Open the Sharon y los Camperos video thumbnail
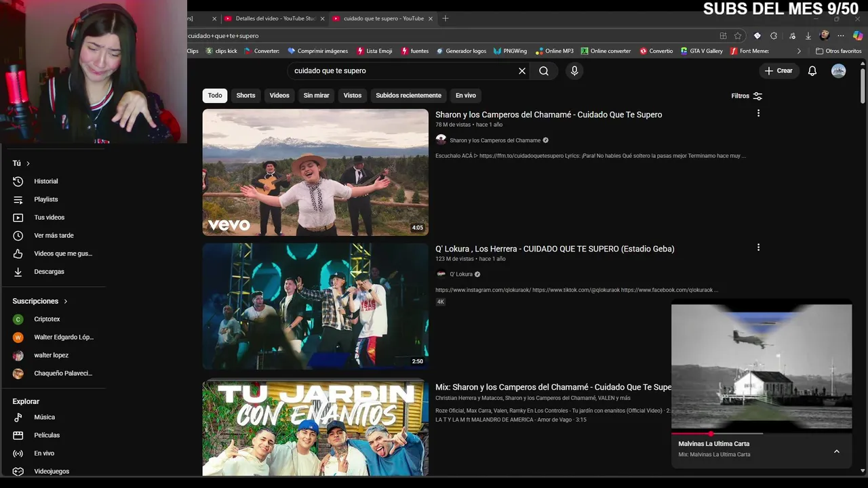868x488 pixels. [315, 172]
